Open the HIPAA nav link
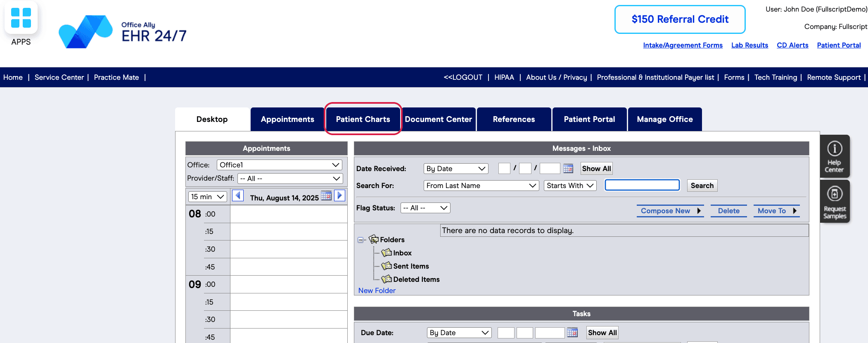Image resolution: width=868 pixels, height=343 pixels. point(504,77)
